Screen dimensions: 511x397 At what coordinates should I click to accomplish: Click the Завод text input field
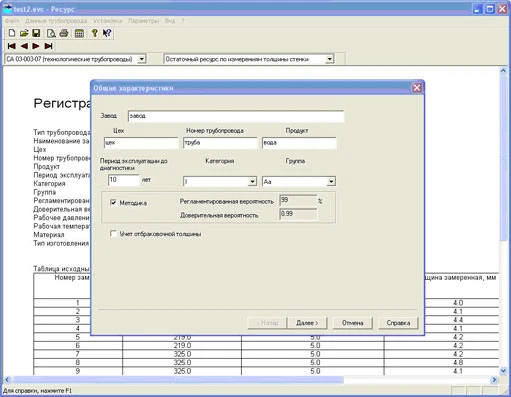(x=236, y=116)
